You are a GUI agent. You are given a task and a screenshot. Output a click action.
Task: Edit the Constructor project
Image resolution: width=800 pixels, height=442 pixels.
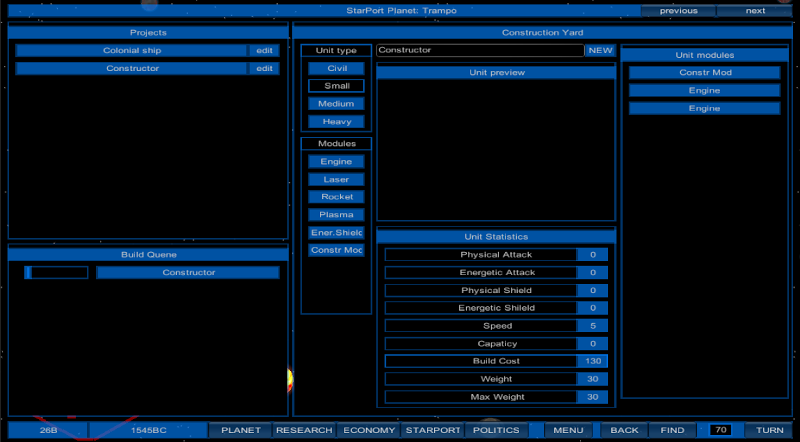pyautogui.click(x=264, y=68)
